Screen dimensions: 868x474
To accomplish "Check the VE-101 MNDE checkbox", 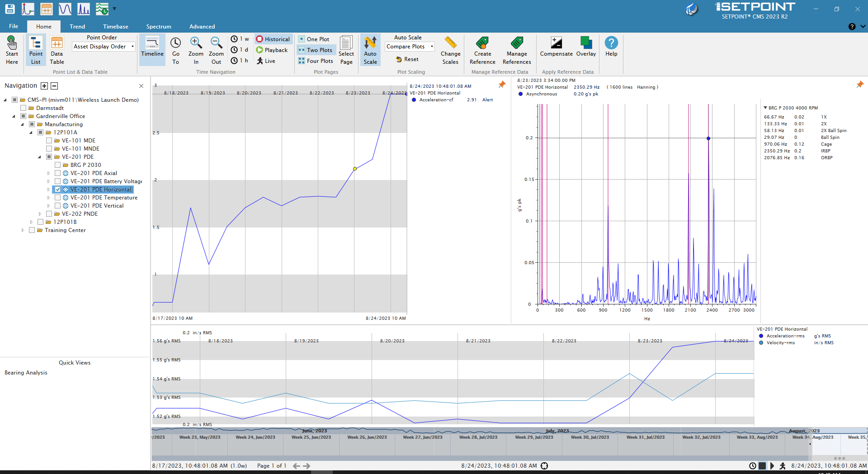I will point(49,149).
